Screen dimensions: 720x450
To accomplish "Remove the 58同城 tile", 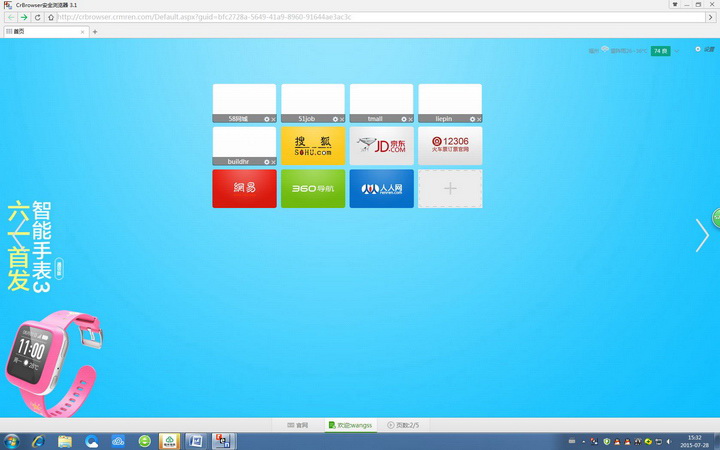I will [273, 119].
